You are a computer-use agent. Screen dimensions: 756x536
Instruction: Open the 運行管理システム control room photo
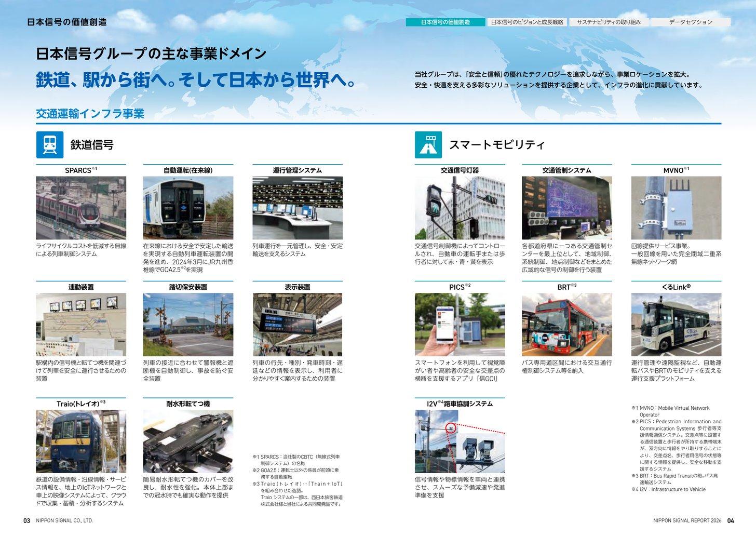(x=298, y=208)
